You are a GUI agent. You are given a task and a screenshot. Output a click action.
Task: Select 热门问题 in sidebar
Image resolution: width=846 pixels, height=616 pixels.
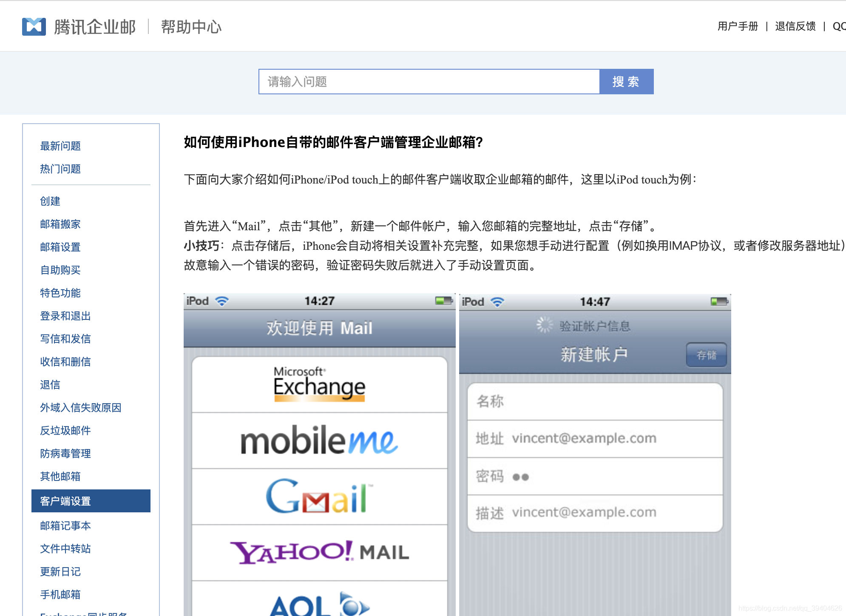coord(60,169)
